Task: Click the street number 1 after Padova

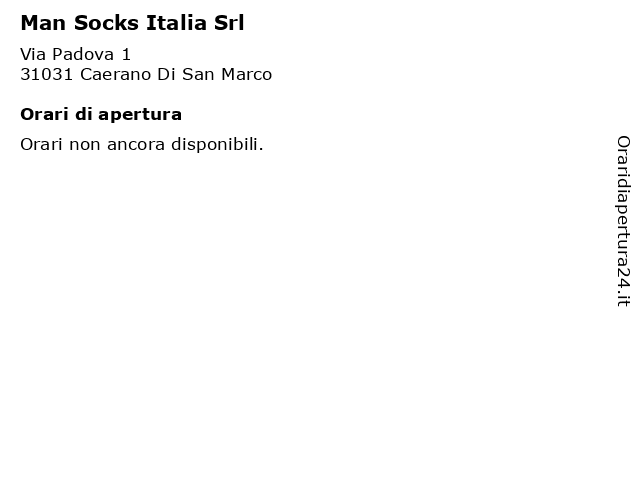Action: click(x=126, y=54)
